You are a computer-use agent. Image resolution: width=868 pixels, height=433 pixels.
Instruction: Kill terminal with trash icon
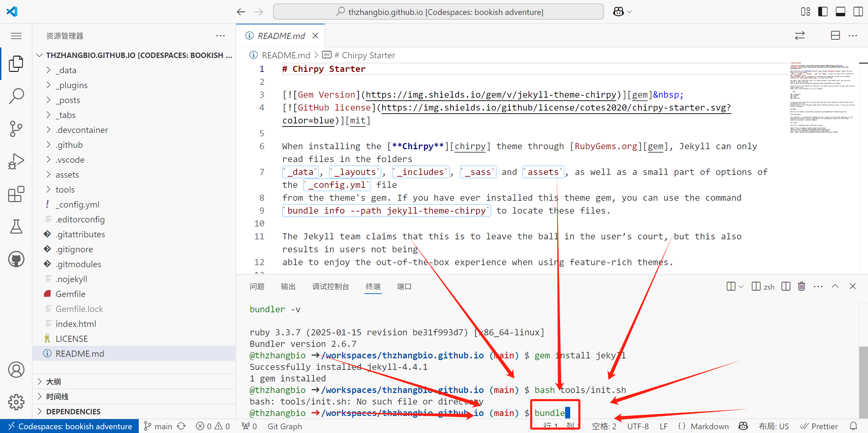click(x=801, y=287)
